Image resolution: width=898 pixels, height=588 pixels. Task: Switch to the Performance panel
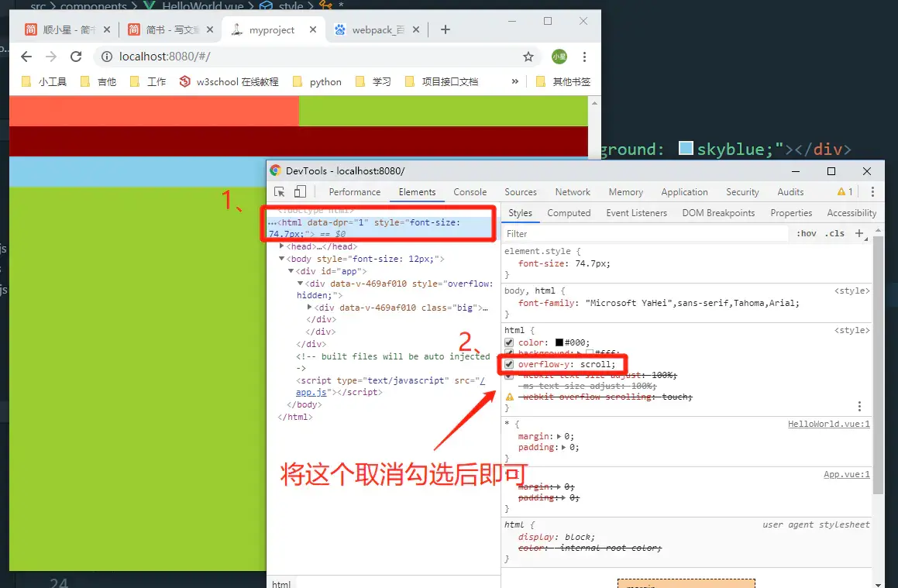point(355,192)
